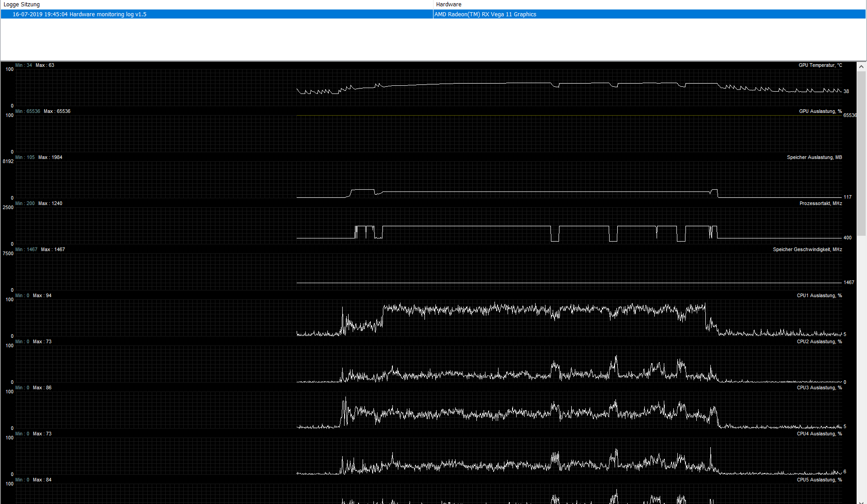The height and width of the screenshot is (504, 867).
Task: Click the CPU1 Auslastung graph label
Action: coord(819,296)
